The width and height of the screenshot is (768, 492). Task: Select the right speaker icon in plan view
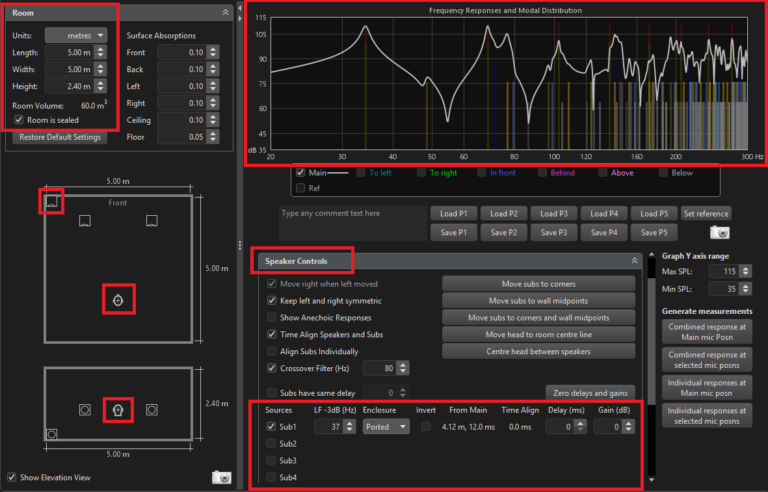click(151, 220)
